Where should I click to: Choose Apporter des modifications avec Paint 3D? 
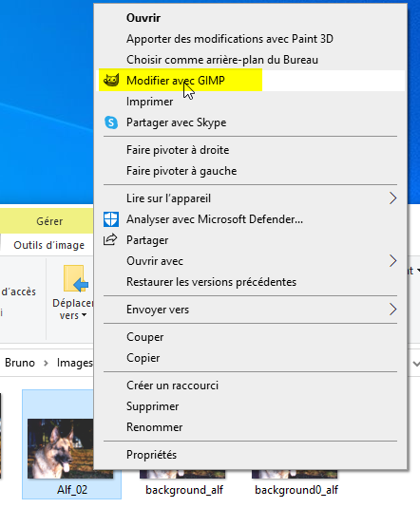[x=230, y=39]
